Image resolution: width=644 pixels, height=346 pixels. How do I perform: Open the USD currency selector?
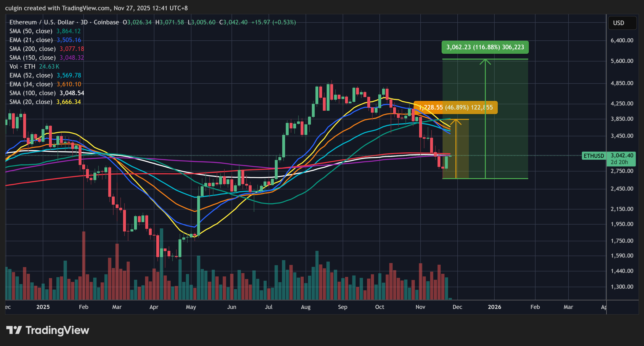click(622, 23)
